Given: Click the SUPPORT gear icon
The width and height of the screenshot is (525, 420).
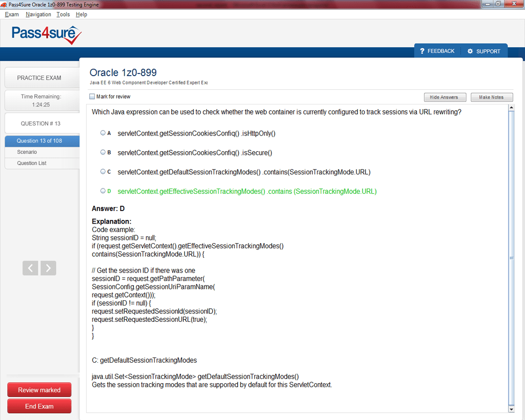Looking at the screenshot, I should (470, 51).
